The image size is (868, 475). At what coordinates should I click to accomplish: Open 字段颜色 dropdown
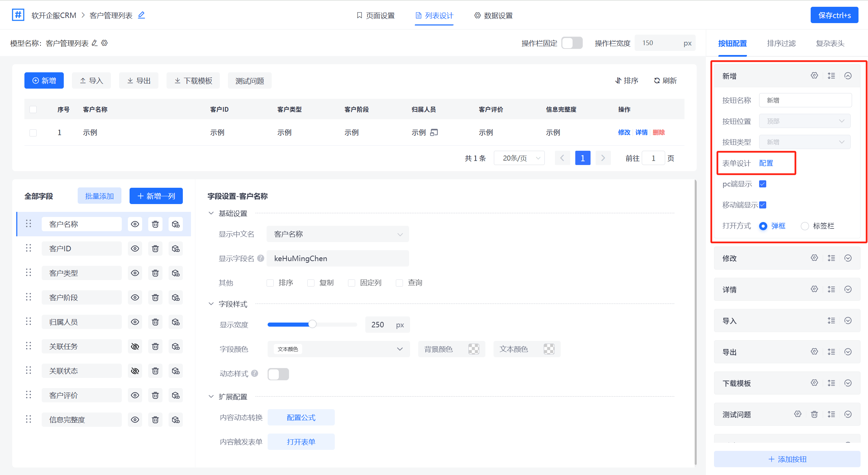(x=339, y=349)
